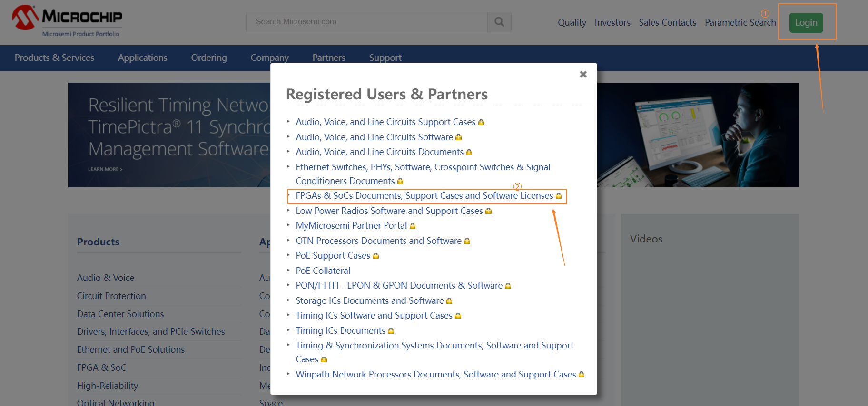Open Ethernet Switches, PHYs, Software documents link
Image resolution: width=868 pixels, height=406 pixels.
click(x=423, y=174)
